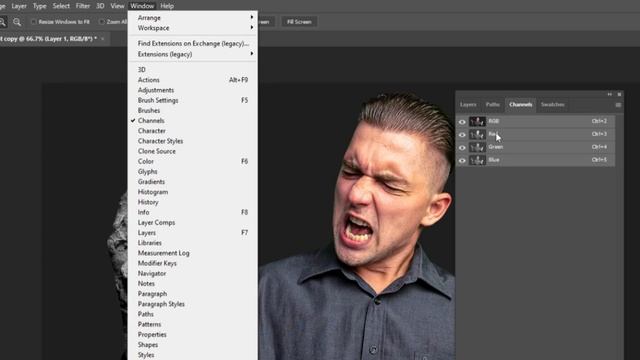Click the RGB channel thumbnail
This screenshot has width=640, height=360.
[x=477, y=122]
